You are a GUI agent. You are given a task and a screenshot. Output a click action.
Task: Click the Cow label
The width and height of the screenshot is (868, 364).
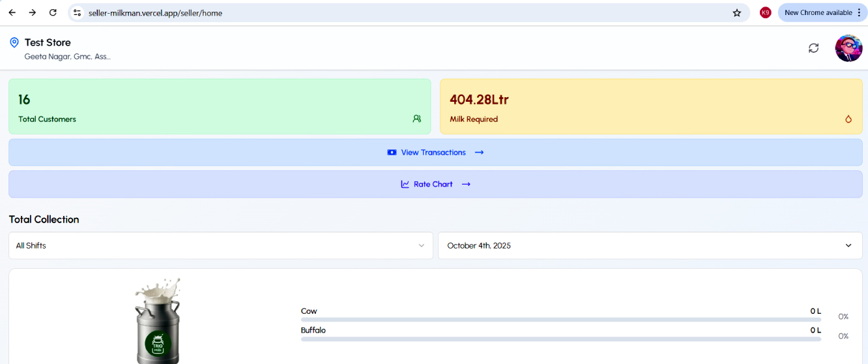tap(309, 311)
